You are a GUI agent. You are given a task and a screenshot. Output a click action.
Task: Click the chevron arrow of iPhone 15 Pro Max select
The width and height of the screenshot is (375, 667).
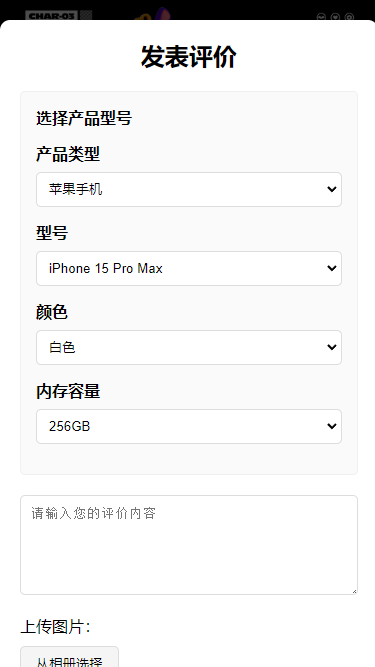click(332, 268)
